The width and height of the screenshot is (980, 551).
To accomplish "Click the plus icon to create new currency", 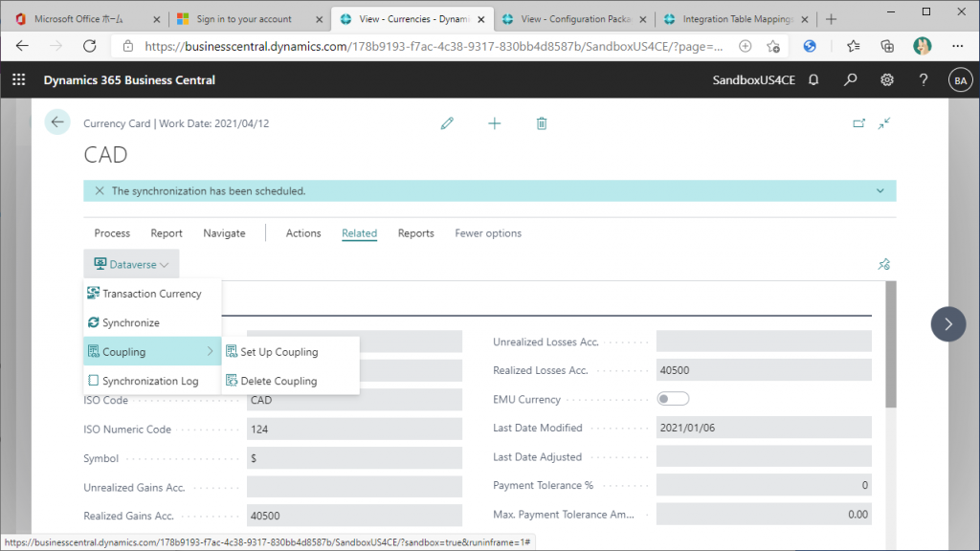I will pos(495,123).
